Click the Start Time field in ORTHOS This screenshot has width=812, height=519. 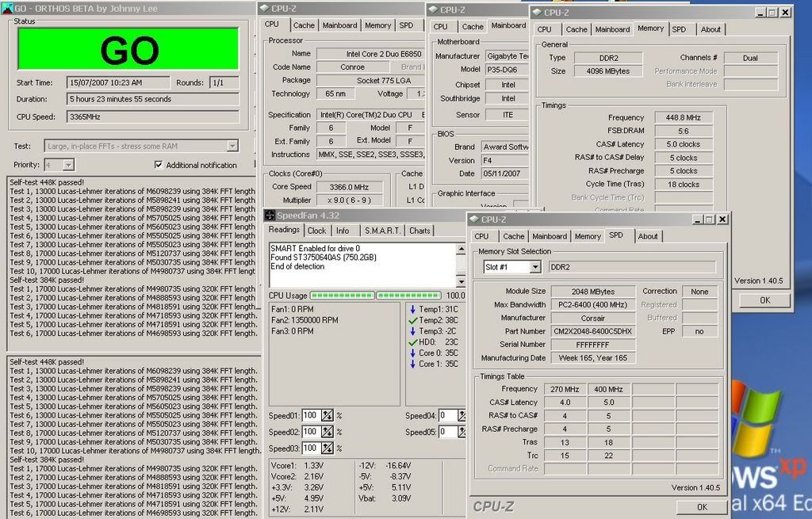point(118,82)
